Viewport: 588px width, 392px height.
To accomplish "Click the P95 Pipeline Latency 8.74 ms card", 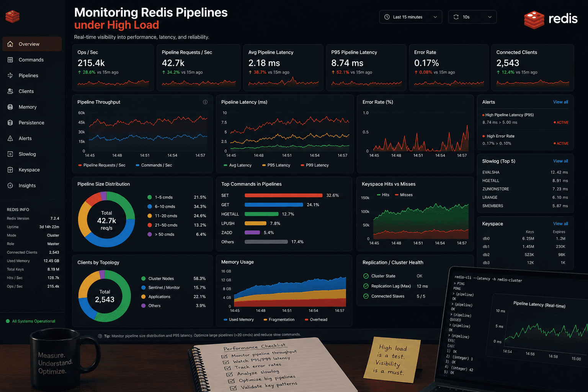I will 366,68.
